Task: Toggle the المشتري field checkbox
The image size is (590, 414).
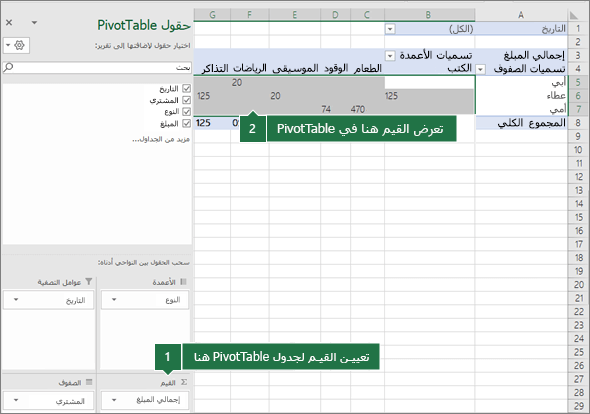Action: pyautogui.click(x=186, y=100)
